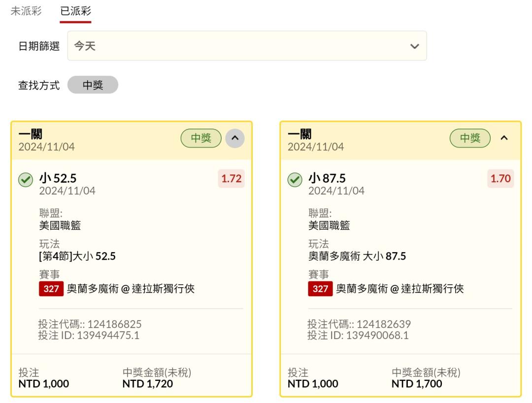Click the 一關 header of right card
Screen dimensions: 532x403
click(299, 134)
